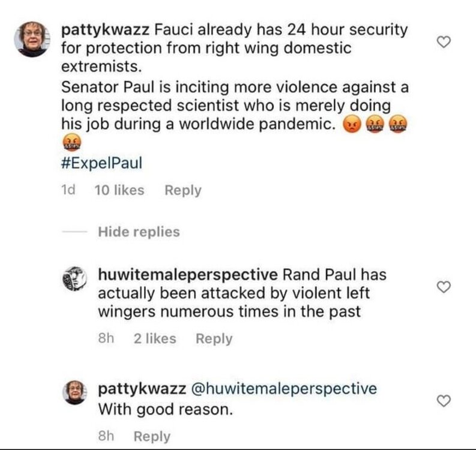Open huwitemaleperspective username in bold
Viewport: 476px width, 450px height.
[187, 275]
